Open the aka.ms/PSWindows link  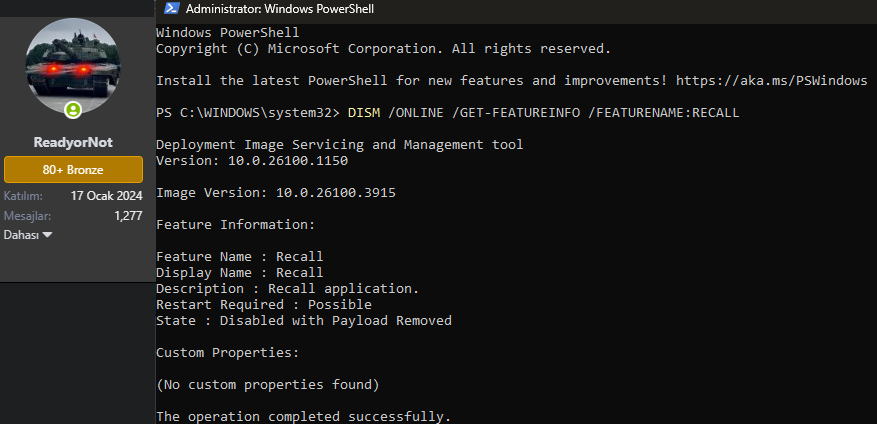(771, 80)
